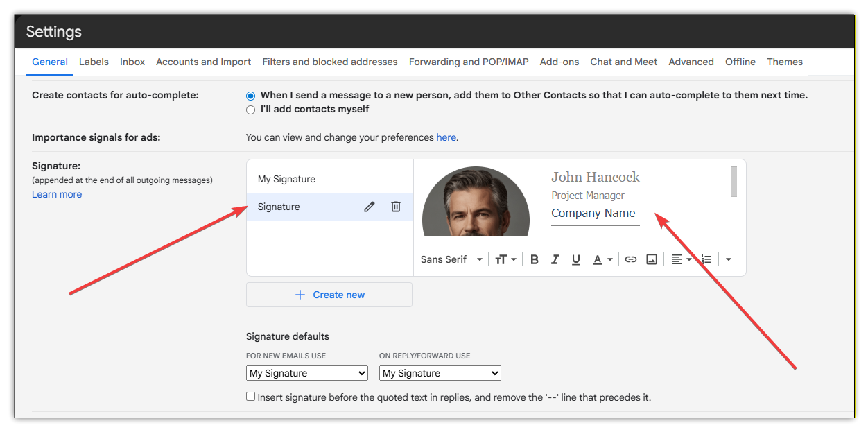This screenshot has width=868, height=432.
Task: Click the Create new signature button
Action: click(329, 295)
